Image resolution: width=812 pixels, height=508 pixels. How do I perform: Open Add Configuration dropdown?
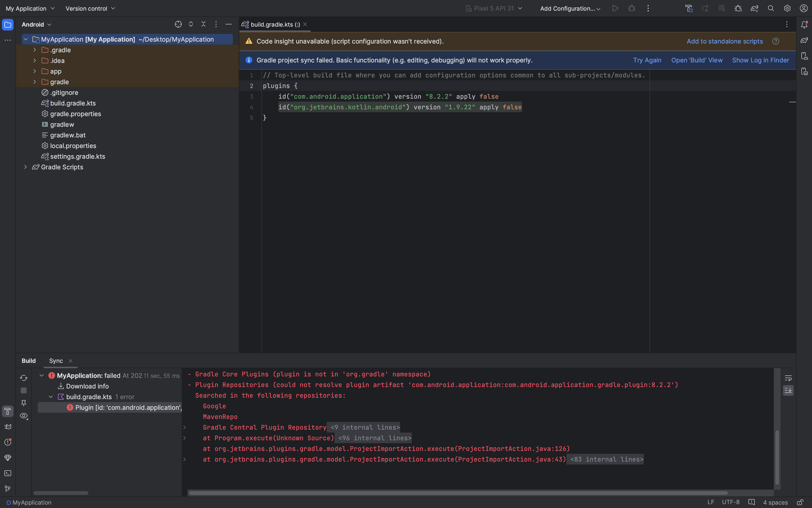click(x=570, y=8)
